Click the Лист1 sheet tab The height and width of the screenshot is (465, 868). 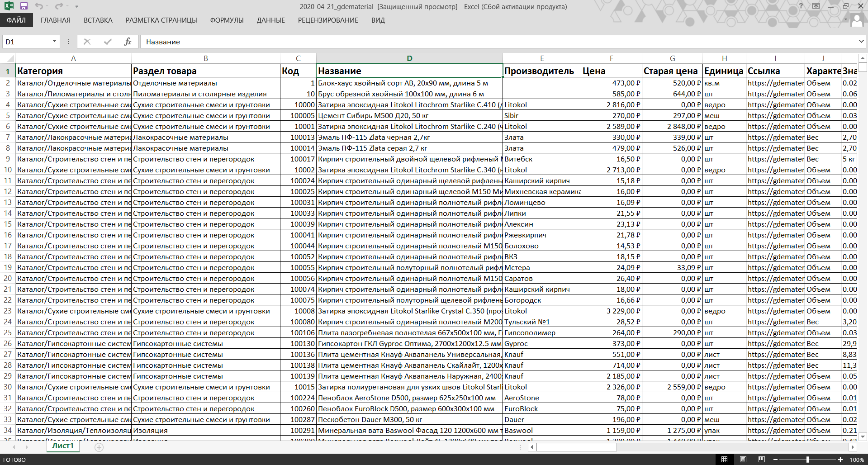[63, 446]
